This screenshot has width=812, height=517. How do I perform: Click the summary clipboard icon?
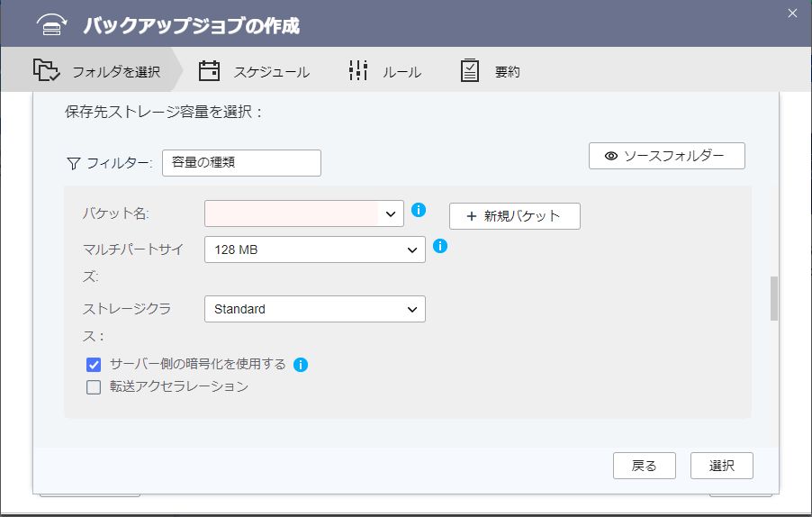click(x=470, y=70)
